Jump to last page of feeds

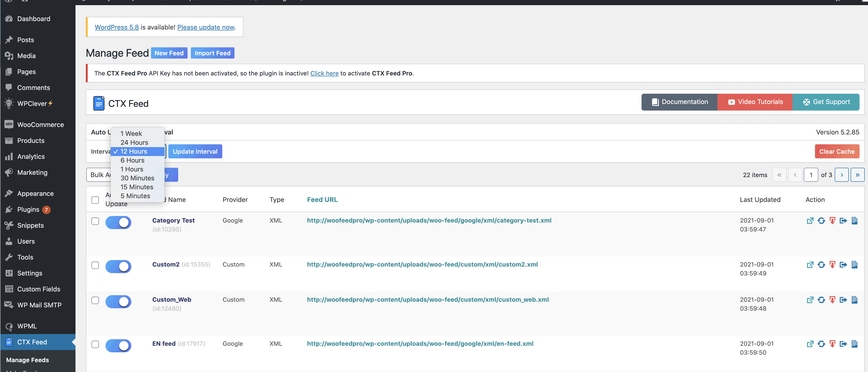tap(857, 175)
